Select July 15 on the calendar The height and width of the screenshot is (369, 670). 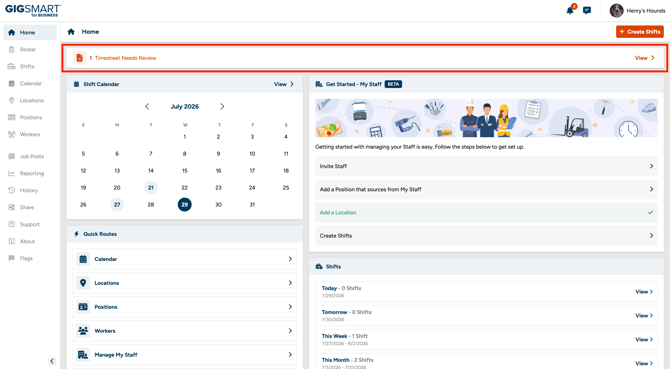click(185, 170)
